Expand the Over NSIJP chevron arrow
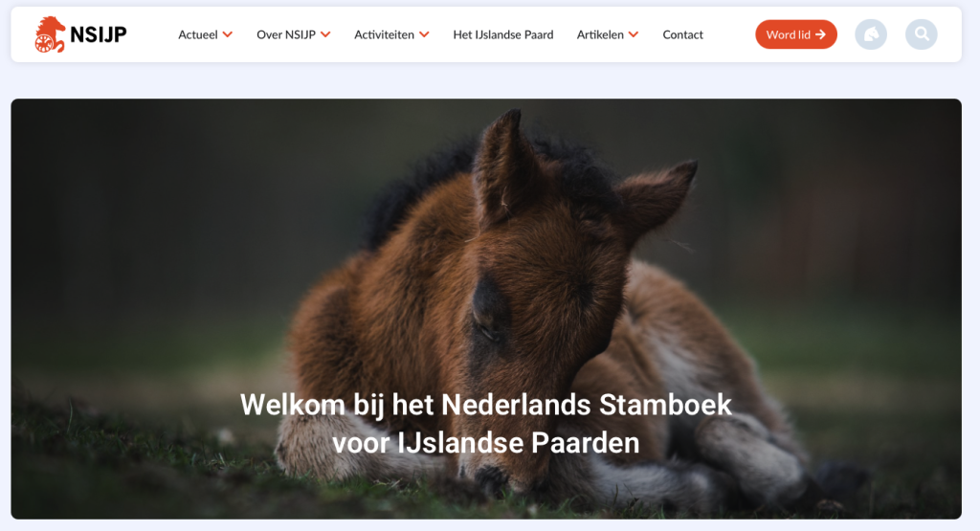 [325, 34]
